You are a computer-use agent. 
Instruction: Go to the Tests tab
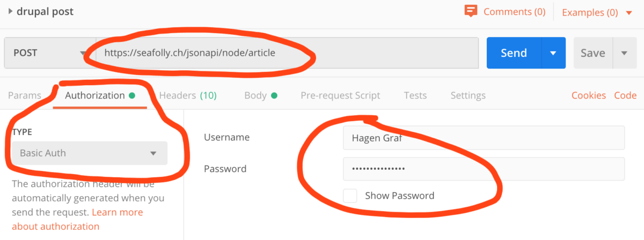coord(415,96)
